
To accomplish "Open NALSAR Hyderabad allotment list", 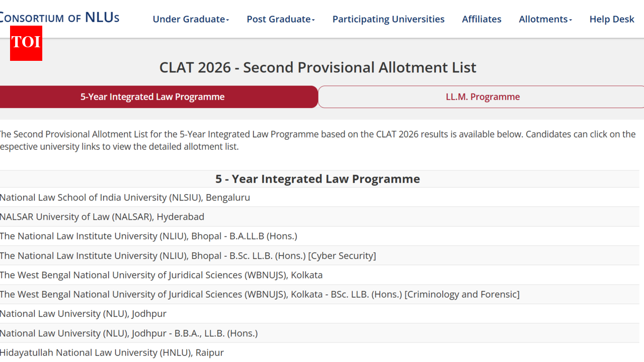I will (102, 217).
